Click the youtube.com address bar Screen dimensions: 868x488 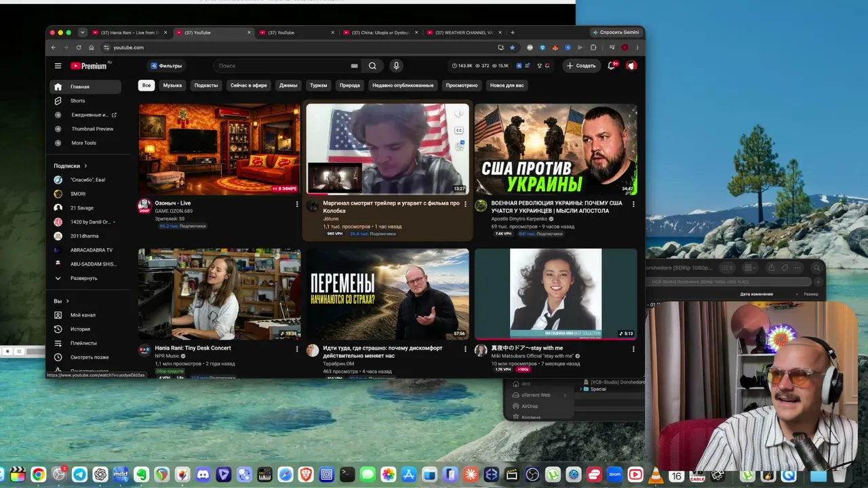point(298,47)
